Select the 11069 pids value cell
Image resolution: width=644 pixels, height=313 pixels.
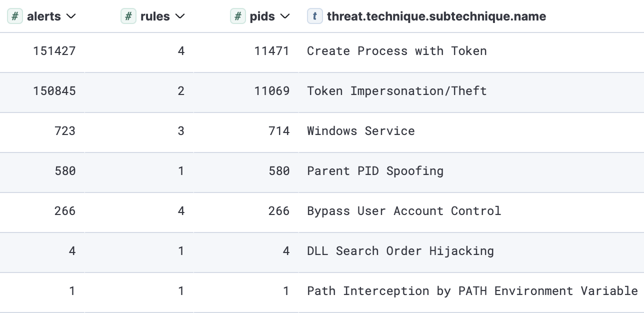(271, 91)
